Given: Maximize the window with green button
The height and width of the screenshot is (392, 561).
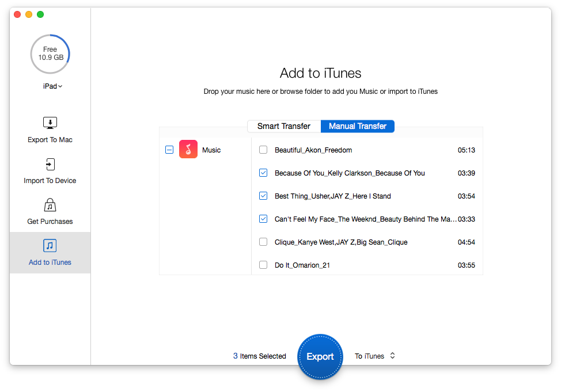Looking at the screenshot, I should pyautogui.click(x=40, y=14).
